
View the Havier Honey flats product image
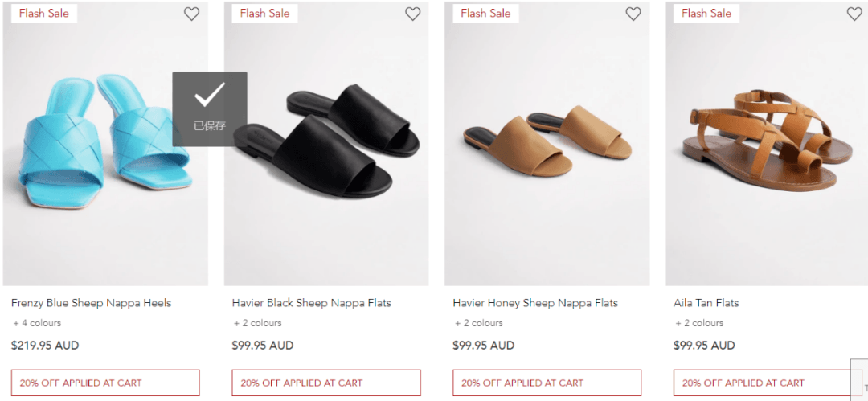click(547, 144)
